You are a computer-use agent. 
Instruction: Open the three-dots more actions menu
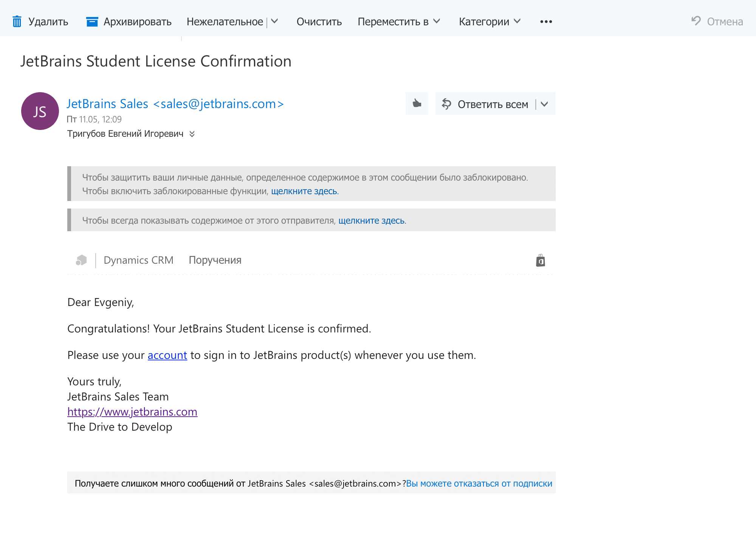click(546, 22)
